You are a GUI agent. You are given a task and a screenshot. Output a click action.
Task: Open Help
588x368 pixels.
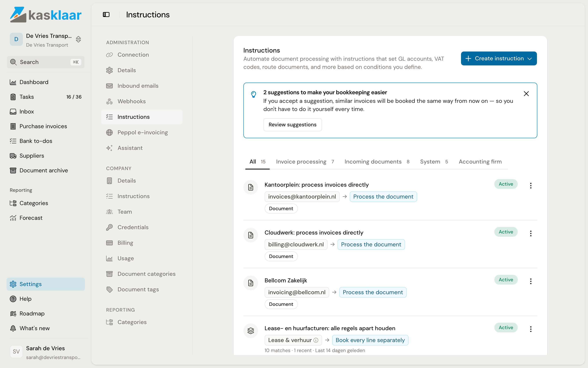coord(46,299)
